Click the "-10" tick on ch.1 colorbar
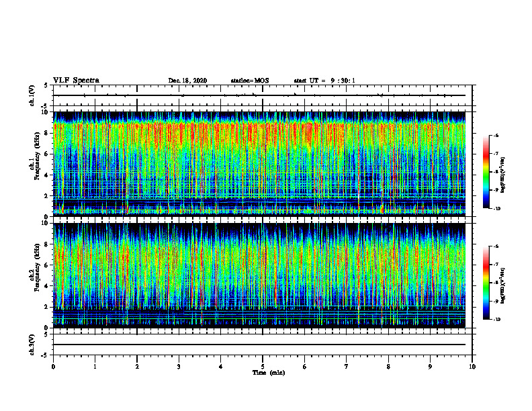Screen dimensions: 532x411 [x=496, y=209]
